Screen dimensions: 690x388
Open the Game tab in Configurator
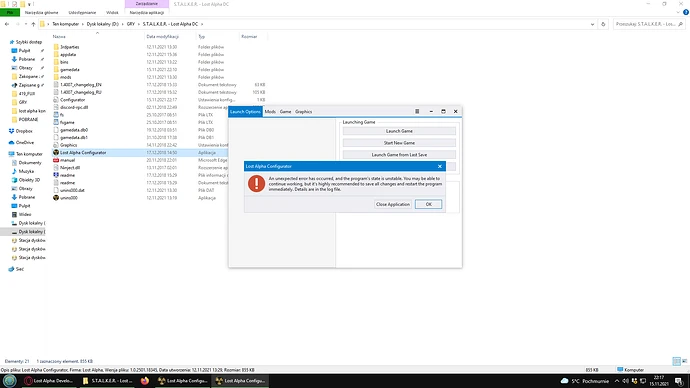click(x=286, y=112)
